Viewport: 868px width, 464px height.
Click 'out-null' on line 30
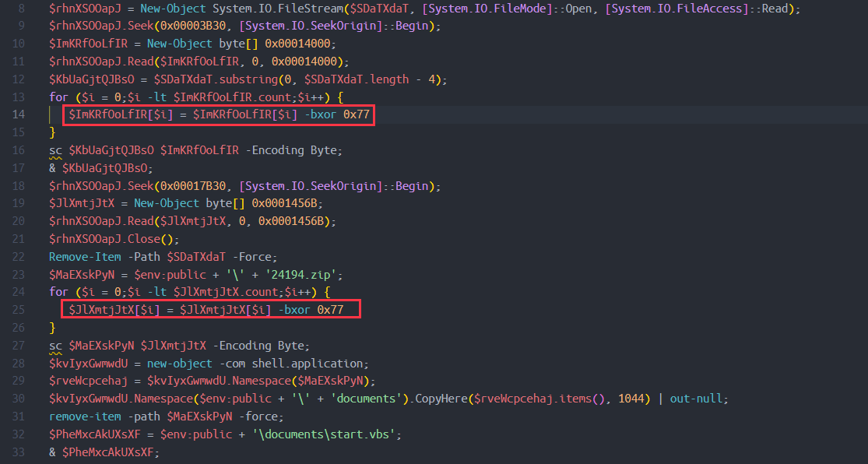[x=696, y=399]
